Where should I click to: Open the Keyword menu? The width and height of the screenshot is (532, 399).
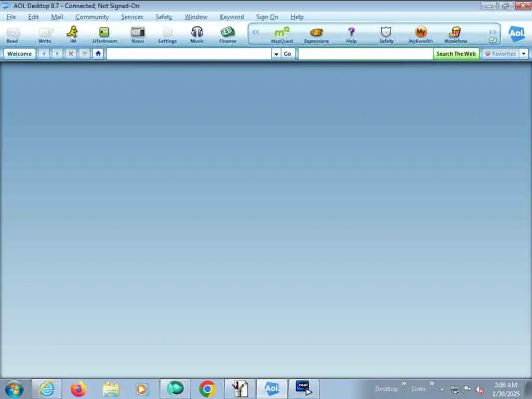tap(232, 17)
